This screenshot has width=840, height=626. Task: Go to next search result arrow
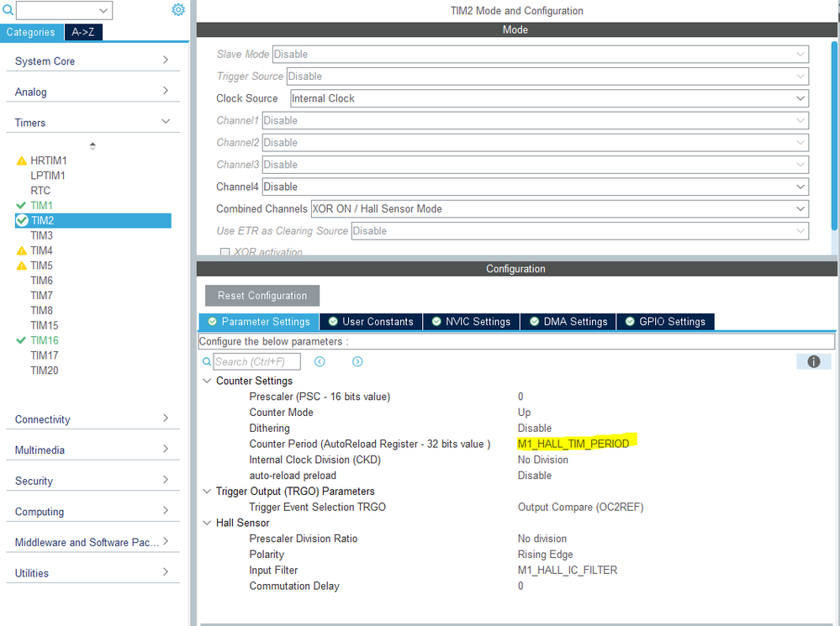[x=357, y=362]
